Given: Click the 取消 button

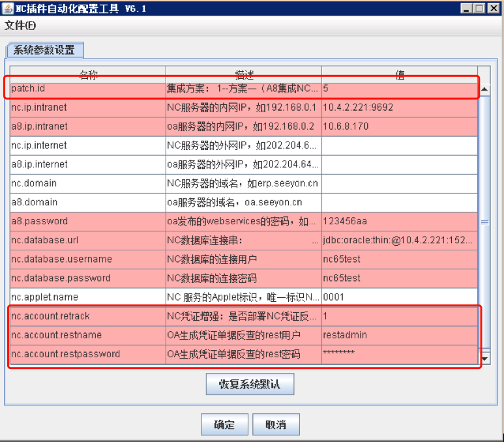Looking at the screenshot, I should point(276,424).
